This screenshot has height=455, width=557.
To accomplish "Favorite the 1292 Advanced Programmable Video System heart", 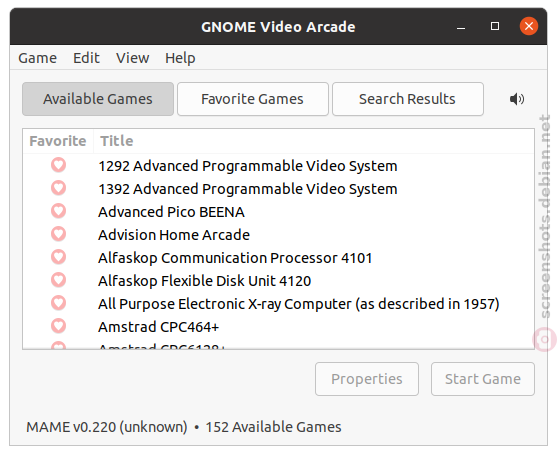I will (59, 165).
